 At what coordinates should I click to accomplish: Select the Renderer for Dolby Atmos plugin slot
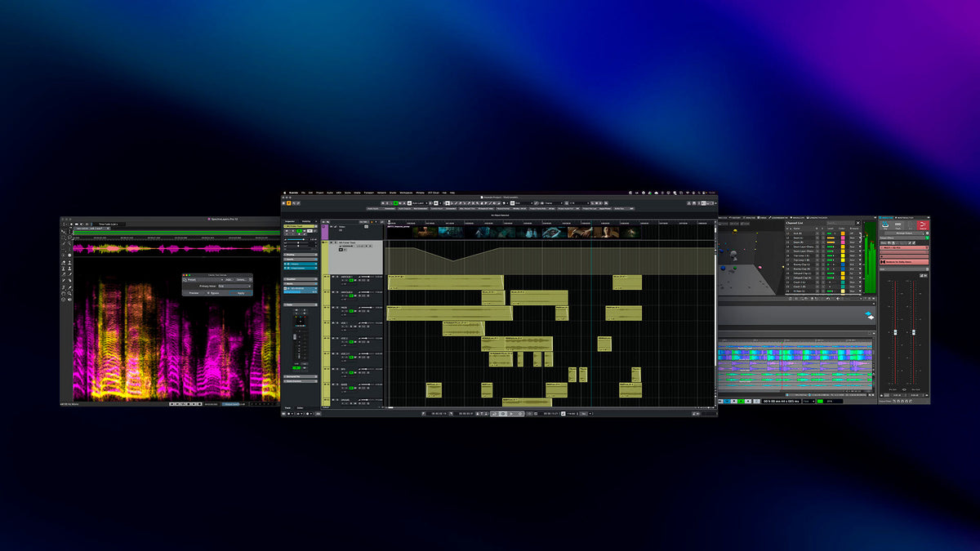click(x=903, y=262)
